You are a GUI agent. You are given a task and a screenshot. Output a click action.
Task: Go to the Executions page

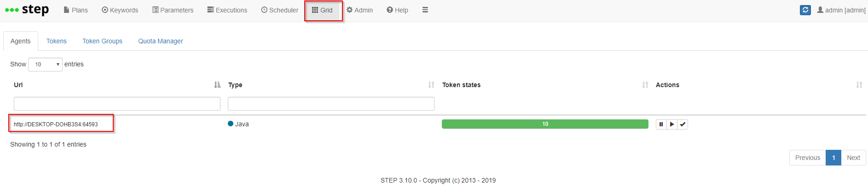coord(227,10)
